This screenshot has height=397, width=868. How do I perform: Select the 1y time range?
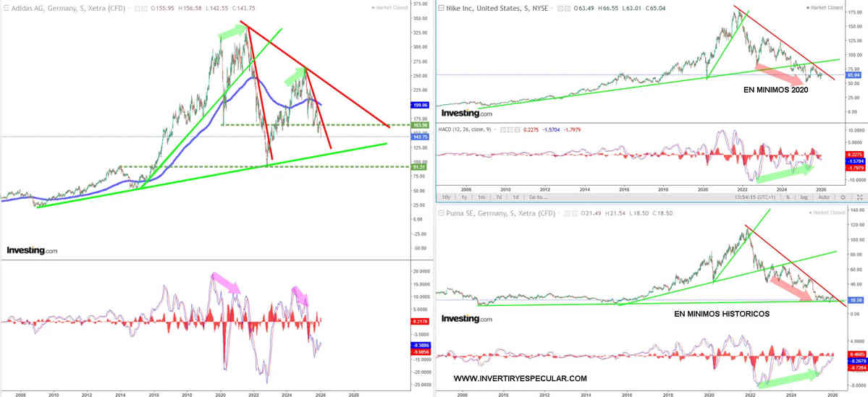pyautogui.click(x=465, y=197)
